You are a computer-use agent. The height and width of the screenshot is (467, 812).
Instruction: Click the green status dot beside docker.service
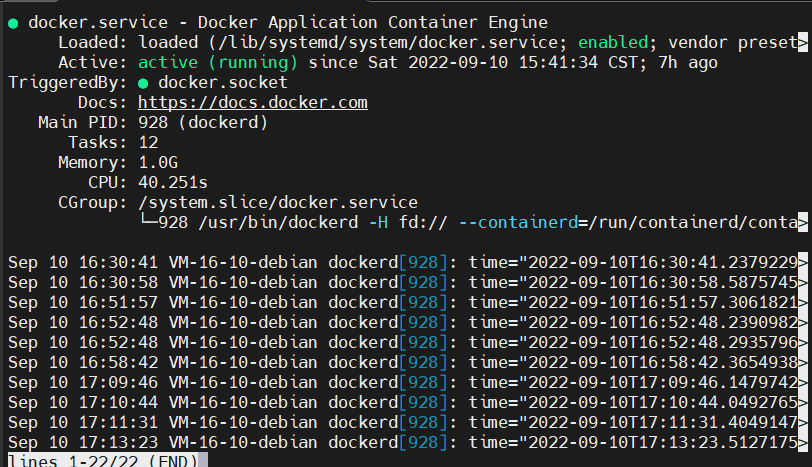[x=13, y=22]
